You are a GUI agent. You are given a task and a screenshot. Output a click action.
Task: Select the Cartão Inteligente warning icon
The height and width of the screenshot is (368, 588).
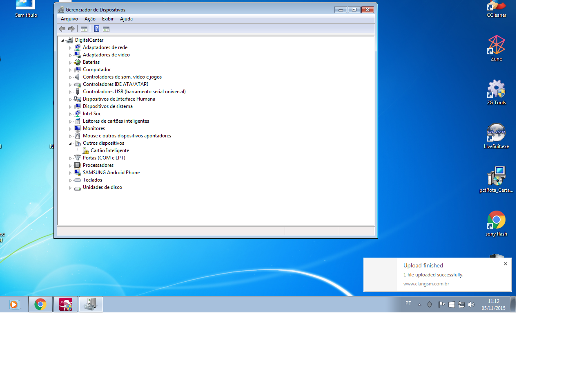pyautogui.click(x=85, y=150)
